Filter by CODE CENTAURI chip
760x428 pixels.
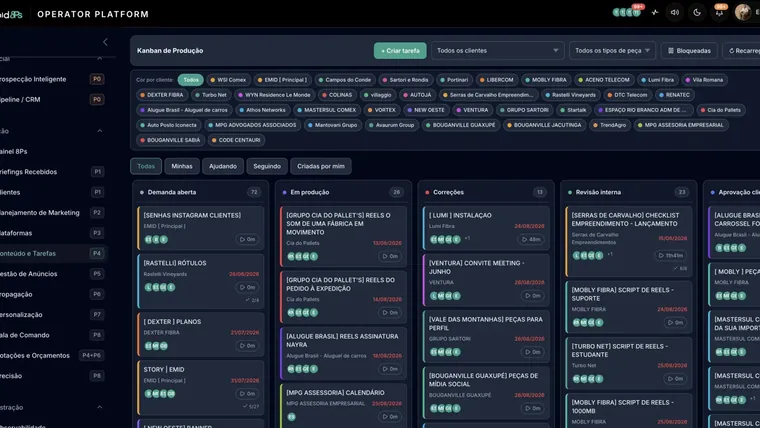[x=236, y=140]
